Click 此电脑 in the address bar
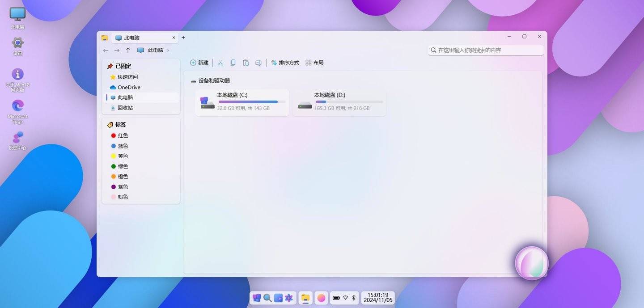644x308 pixels. [x=156, y=51]
